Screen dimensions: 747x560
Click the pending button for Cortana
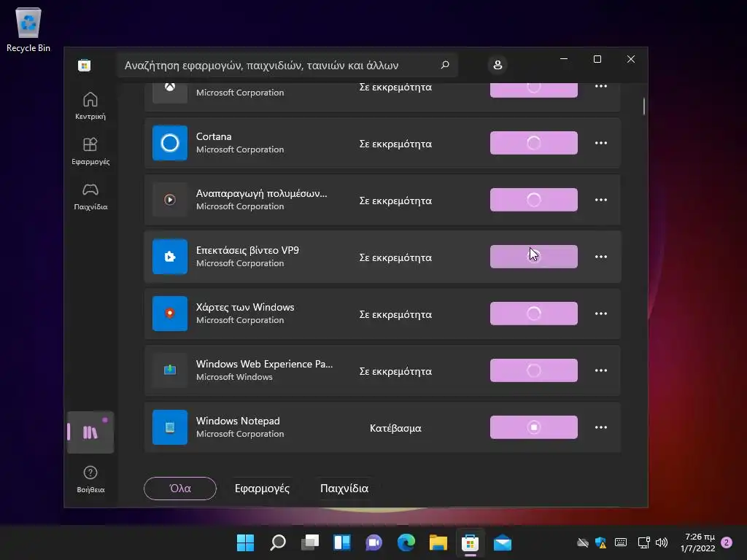click(533, 143)
